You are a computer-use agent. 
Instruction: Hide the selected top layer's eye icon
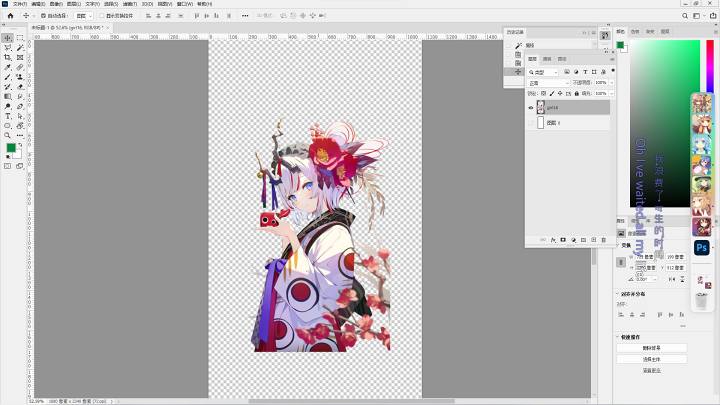[x=531, y=107]
